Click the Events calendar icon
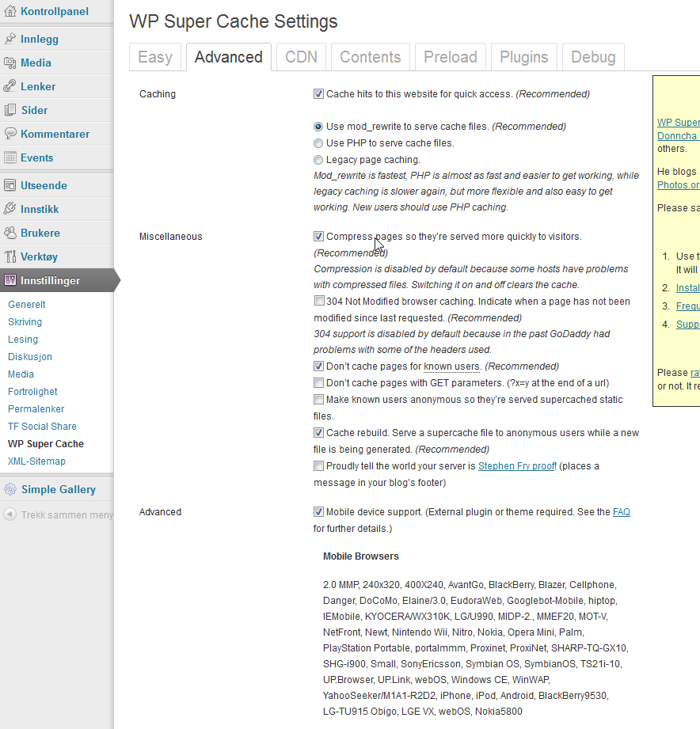This screenshot has width=700, height=729. pos(10,158)
